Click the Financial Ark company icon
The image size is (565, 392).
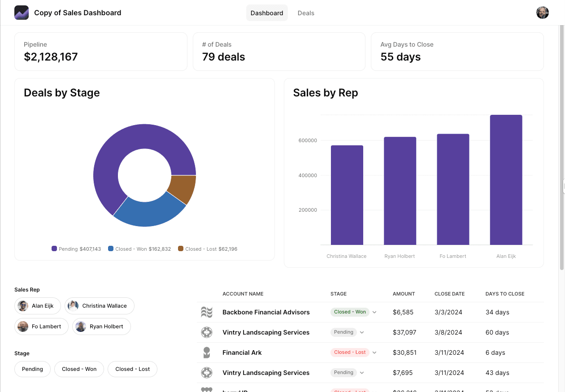207,352
